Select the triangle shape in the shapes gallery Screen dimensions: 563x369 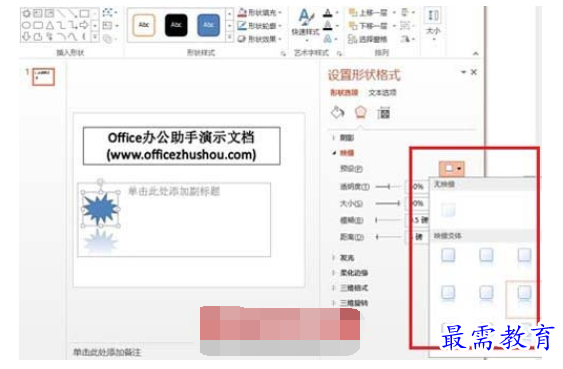pos(50,25)
